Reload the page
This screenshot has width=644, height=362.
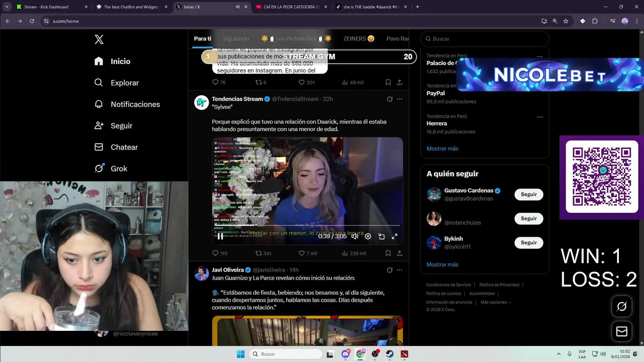pyautogui.click(x=32, y=21)
